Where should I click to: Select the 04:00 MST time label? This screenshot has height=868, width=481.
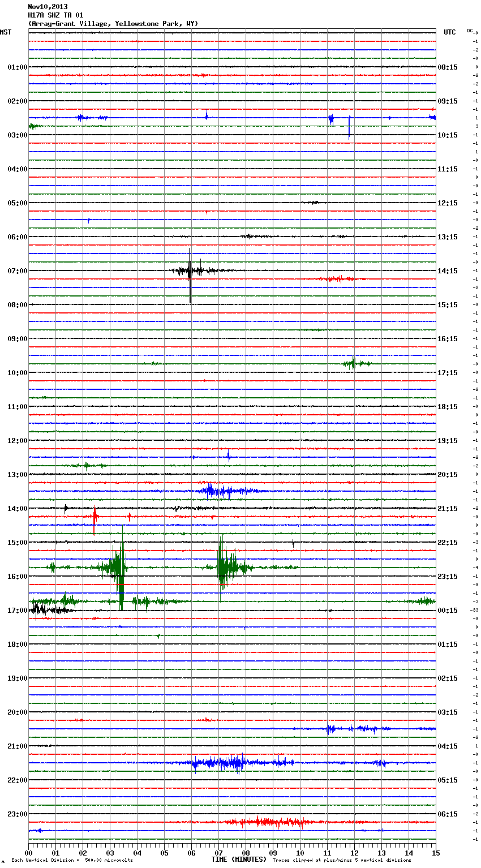coord(18,169)
